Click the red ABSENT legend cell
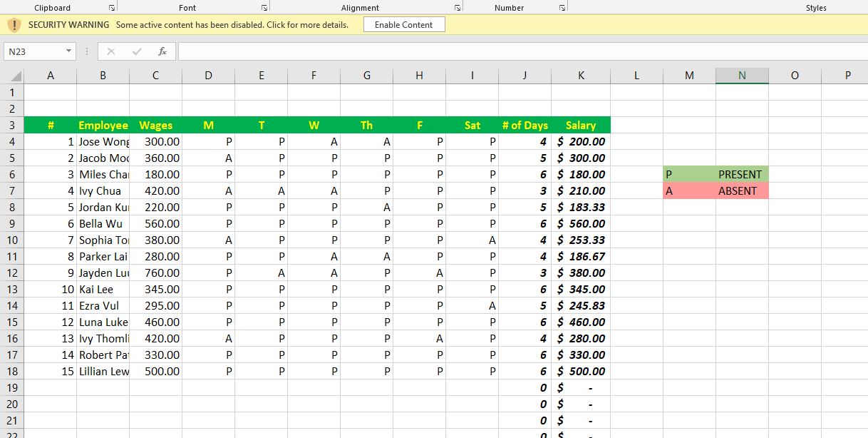Screen dimensions: 868x438 point(742,191)
